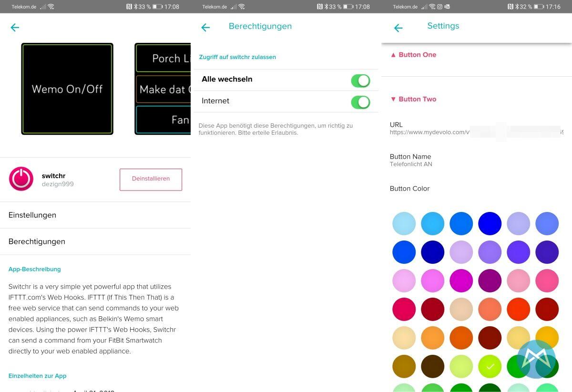
Task: Tap the Instagram notification icon in the status bar
Action: [x=440, y=7]
